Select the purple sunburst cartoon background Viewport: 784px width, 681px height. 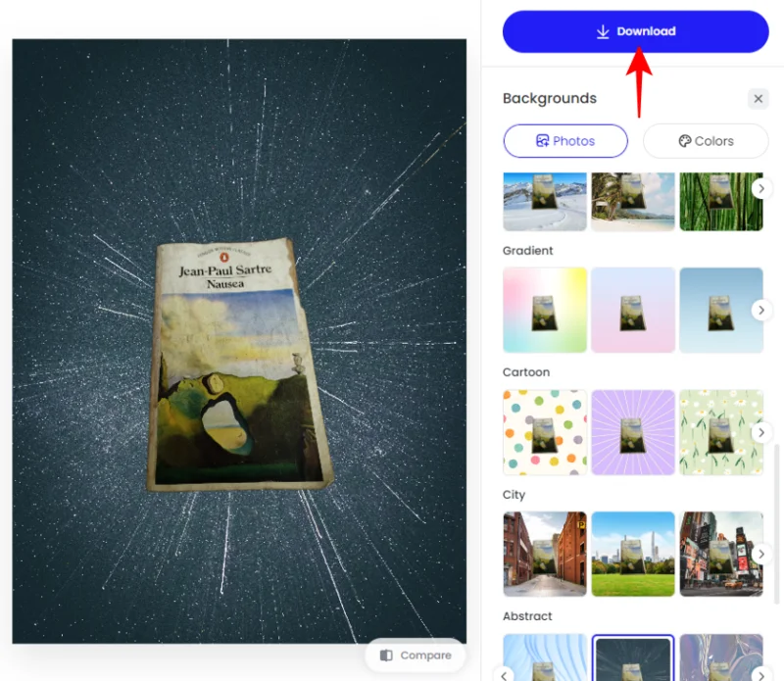tap(633, 432)
